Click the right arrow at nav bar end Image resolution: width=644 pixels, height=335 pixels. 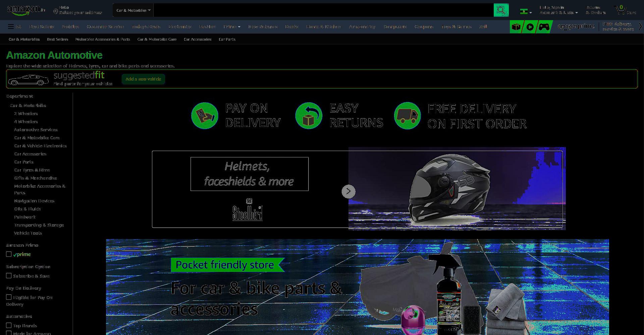click(640, 27)
